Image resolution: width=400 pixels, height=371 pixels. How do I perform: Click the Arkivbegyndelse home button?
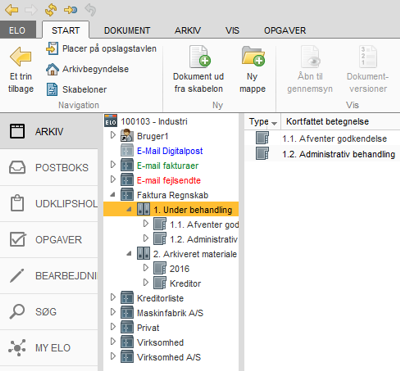(x=87, y=69)
